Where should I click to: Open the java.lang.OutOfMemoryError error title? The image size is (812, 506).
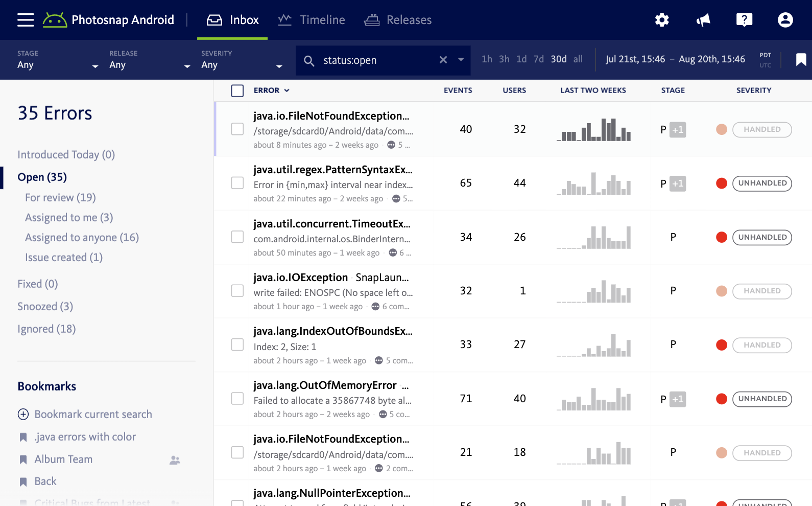coord(325,385)
